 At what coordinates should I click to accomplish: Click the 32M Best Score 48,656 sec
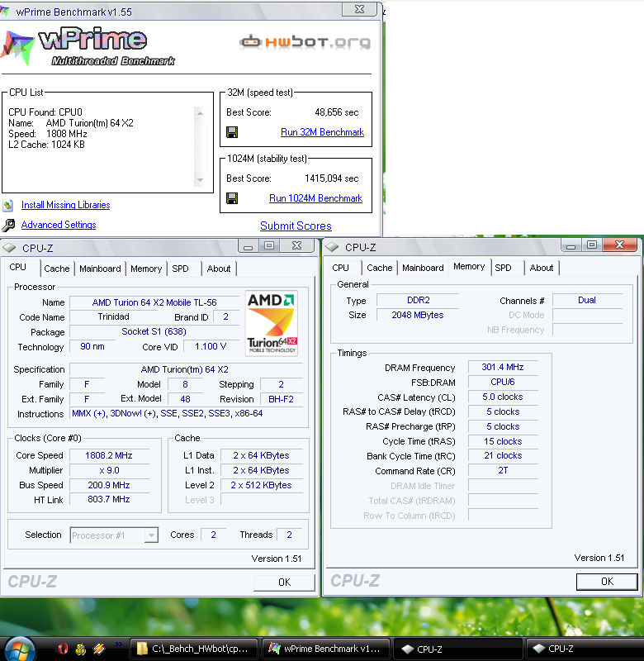click(337, 112)
